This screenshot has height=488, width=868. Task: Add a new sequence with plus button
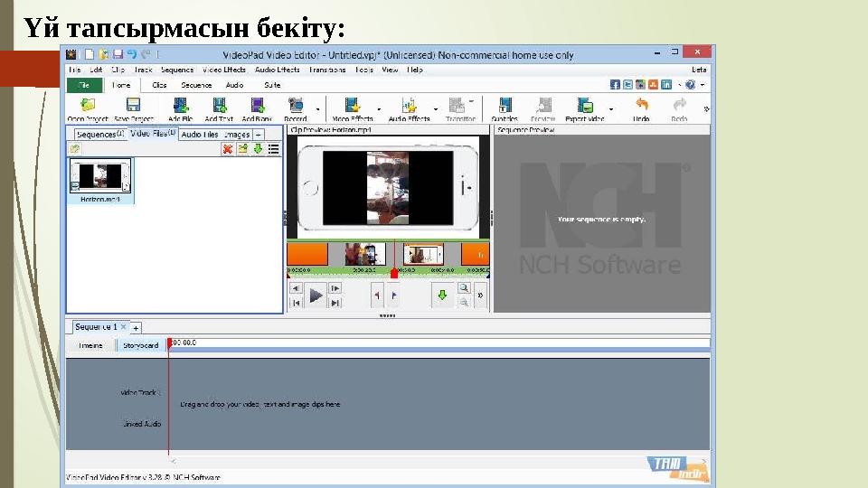(136, 328)
